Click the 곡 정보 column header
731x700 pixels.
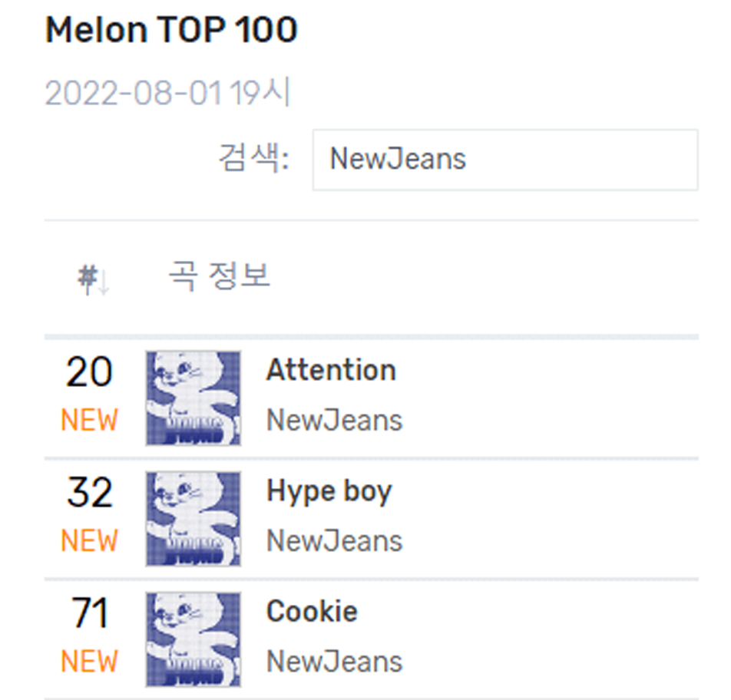219,276
